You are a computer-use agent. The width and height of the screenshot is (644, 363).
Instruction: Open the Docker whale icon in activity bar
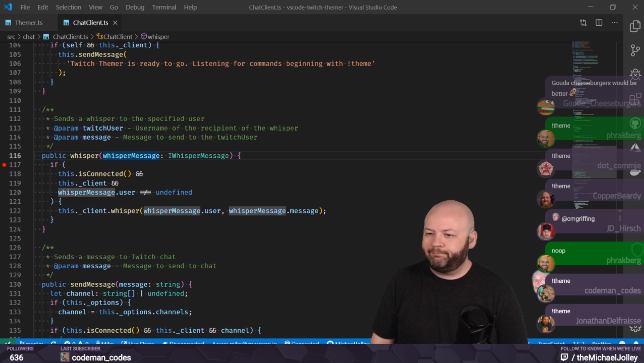click(635, 172)
